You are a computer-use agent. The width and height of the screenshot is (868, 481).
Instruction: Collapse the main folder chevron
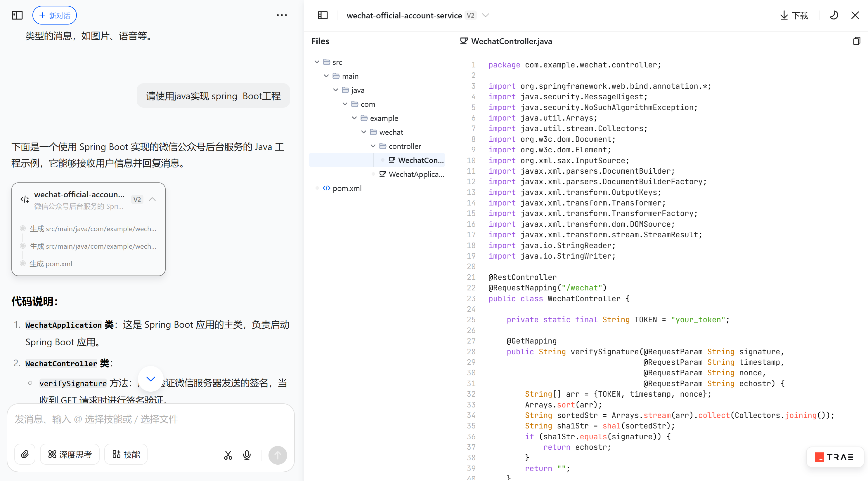(326, 76)
